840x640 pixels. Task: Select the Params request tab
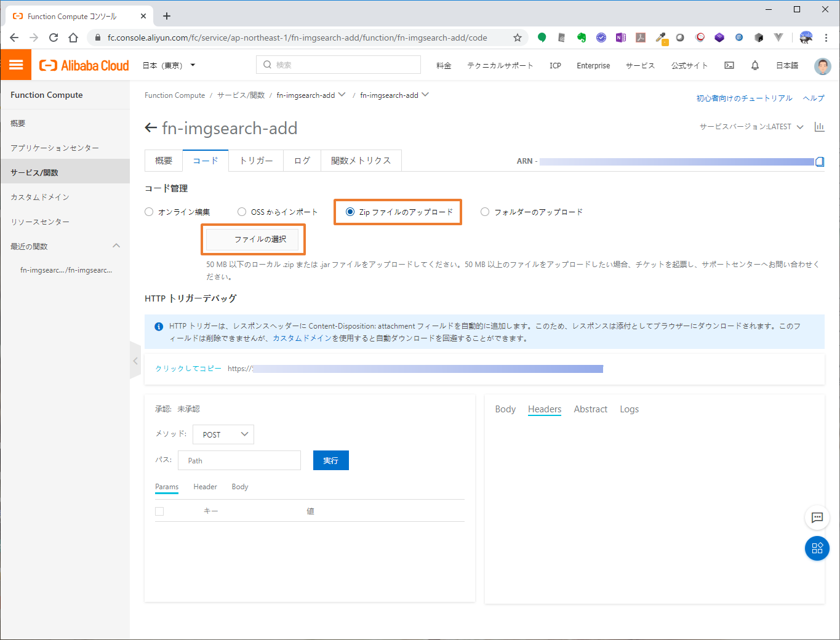[167, 487]
